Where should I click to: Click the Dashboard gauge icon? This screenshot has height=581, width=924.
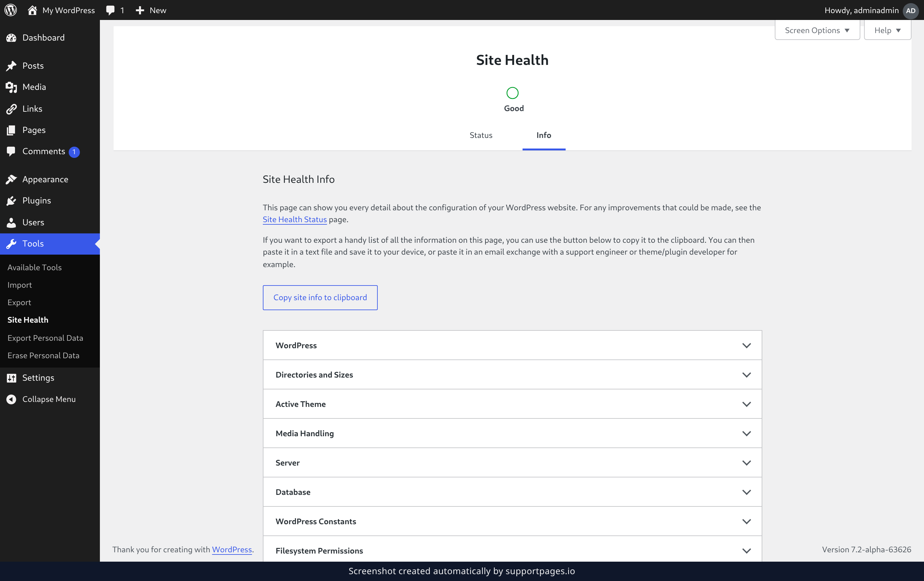coord(12,37)
